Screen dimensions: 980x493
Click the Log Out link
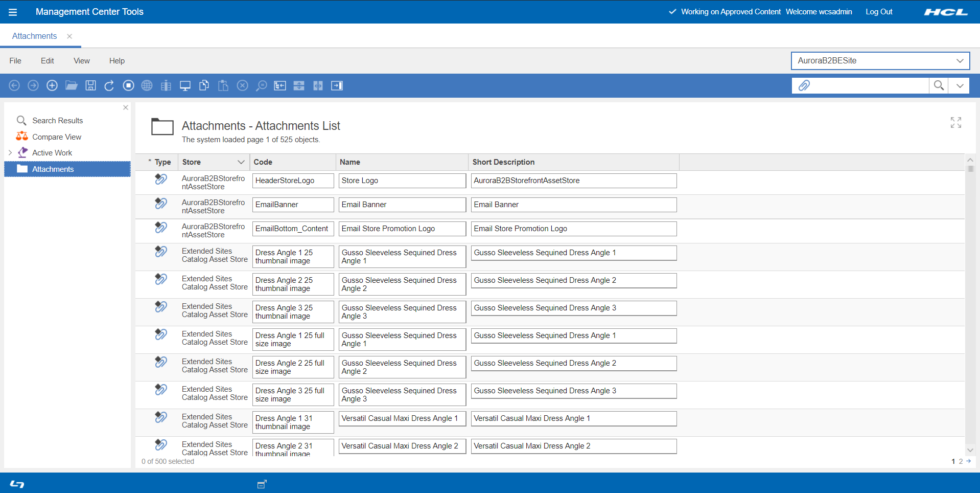click(x=878, y=11)
